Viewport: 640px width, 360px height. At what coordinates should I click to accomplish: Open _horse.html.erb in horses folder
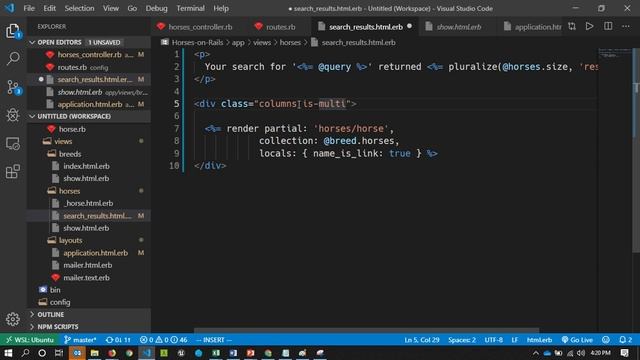pos(89,203)
